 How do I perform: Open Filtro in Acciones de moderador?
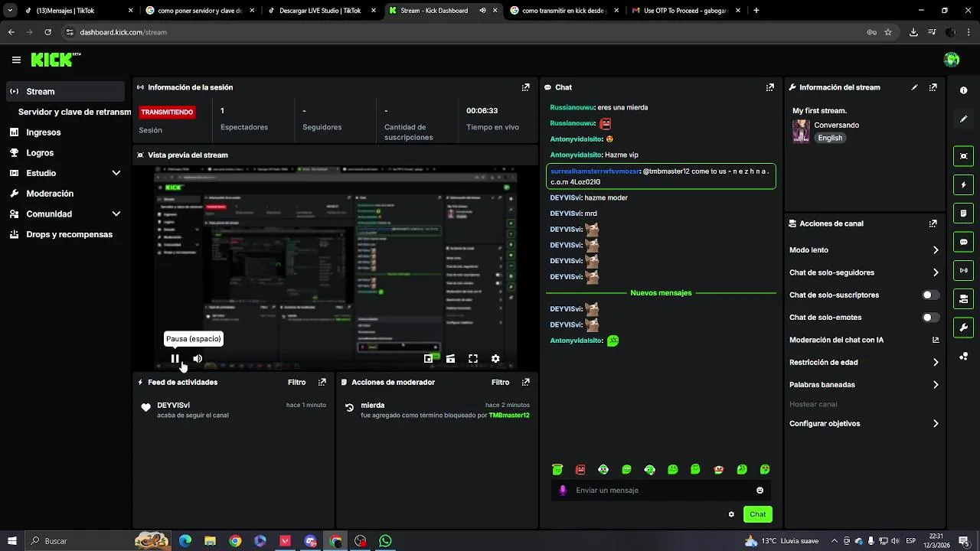tap(500, 382)
